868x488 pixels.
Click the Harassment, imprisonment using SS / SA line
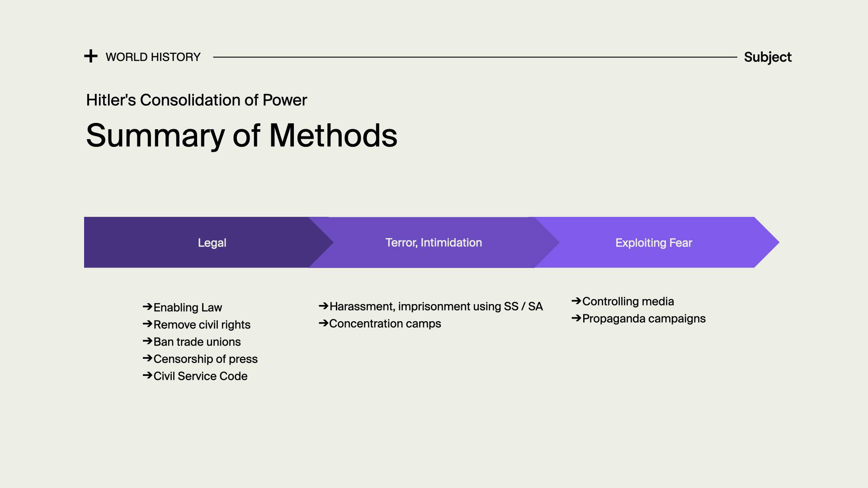[x=431, y=306]
